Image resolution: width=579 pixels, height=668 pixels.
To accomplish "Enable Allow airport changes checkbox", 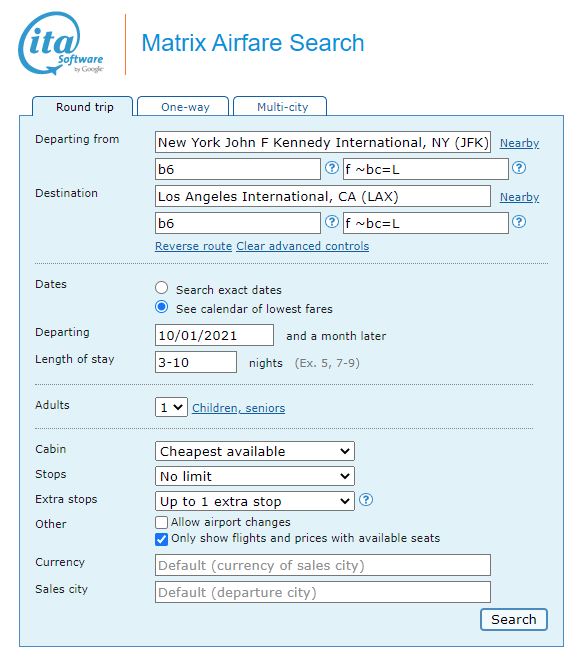I will (x=161, y=522).
